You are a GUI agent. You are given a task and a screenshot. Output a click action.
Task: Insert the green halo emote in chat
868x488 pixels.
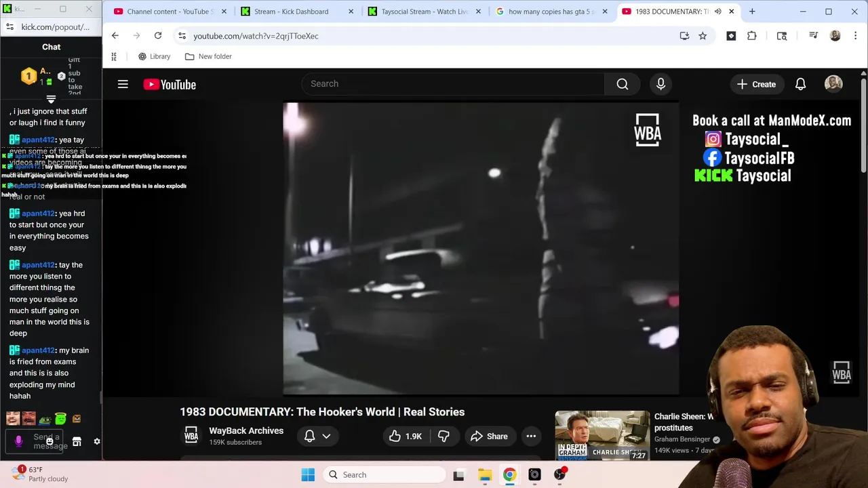click(60, 418)
